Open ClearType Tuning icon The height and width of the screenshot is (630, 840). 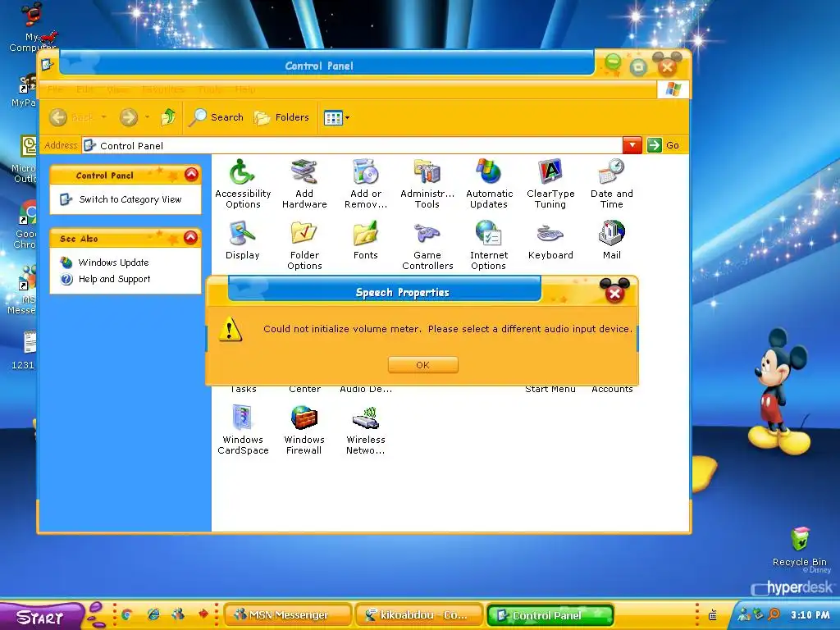click(550, 183)
